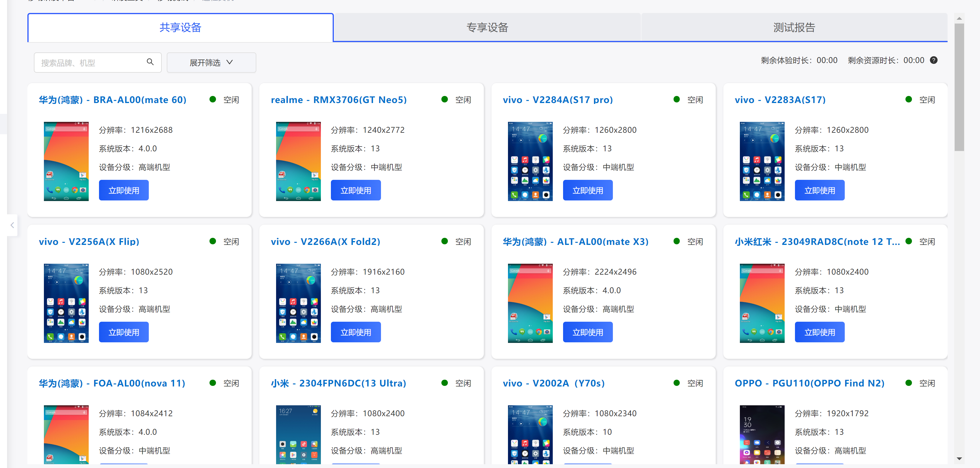Open 华为(鸿蒙) - FOA-AL00(nova 11) title link
The image size is (980, 468).
click(x=112, y=383)
